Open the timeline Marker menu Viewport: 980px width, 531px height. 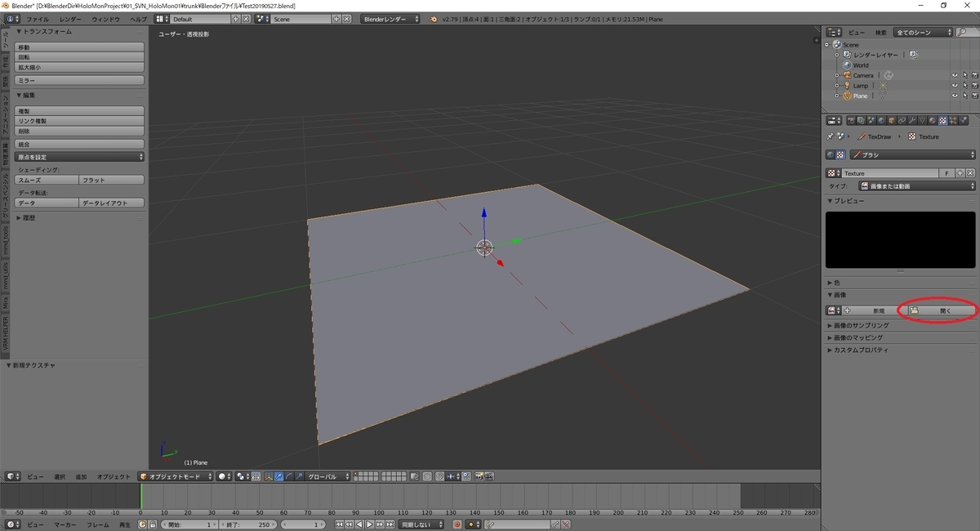click(x=66, y=524)
